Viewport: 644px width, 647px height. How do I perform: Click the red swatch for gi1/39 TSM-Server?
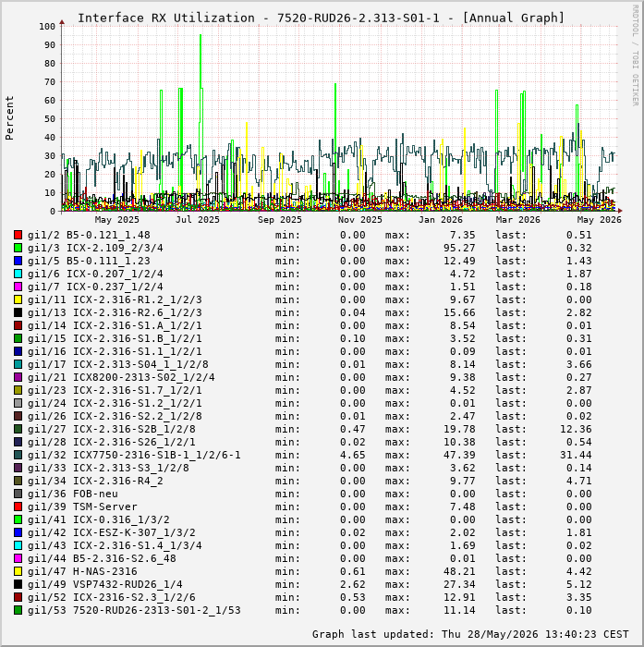(18, 507)
